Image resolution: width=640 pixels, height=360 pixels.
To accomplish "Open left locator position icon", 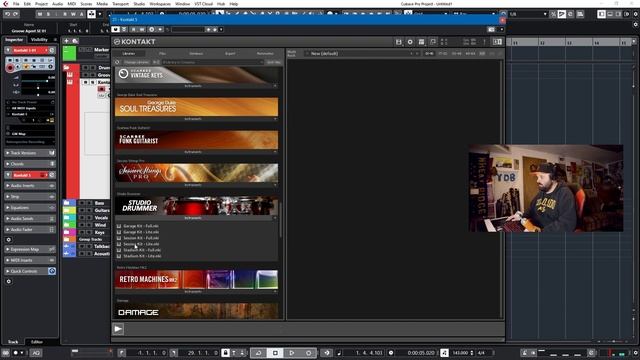I will (x=122, y=353).
